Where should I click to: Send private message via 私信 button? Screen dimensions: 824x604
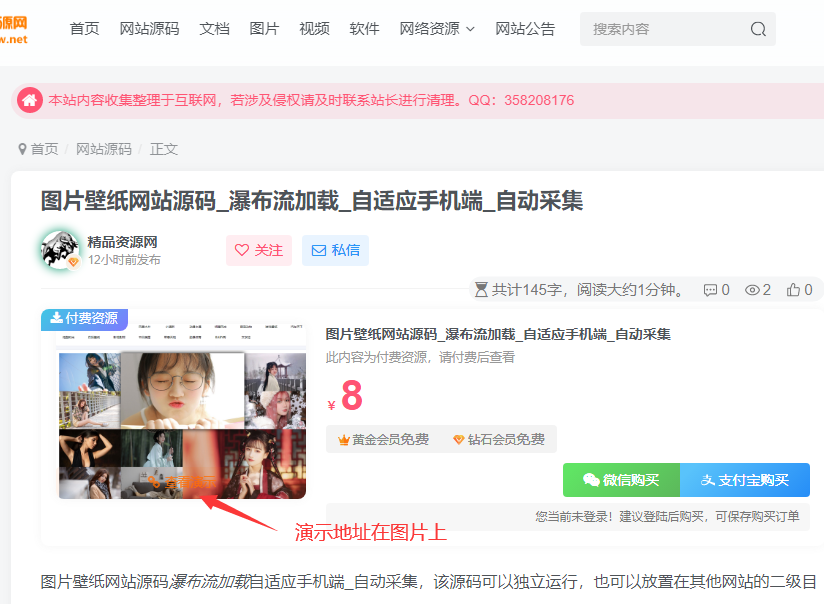(x=335, y=250)
